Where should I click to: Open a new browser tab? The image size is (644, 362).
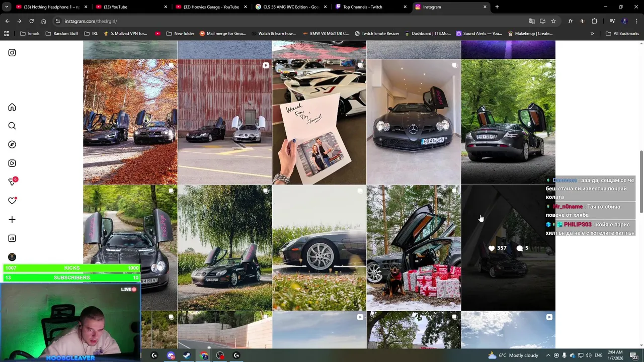tap(497, 7)
